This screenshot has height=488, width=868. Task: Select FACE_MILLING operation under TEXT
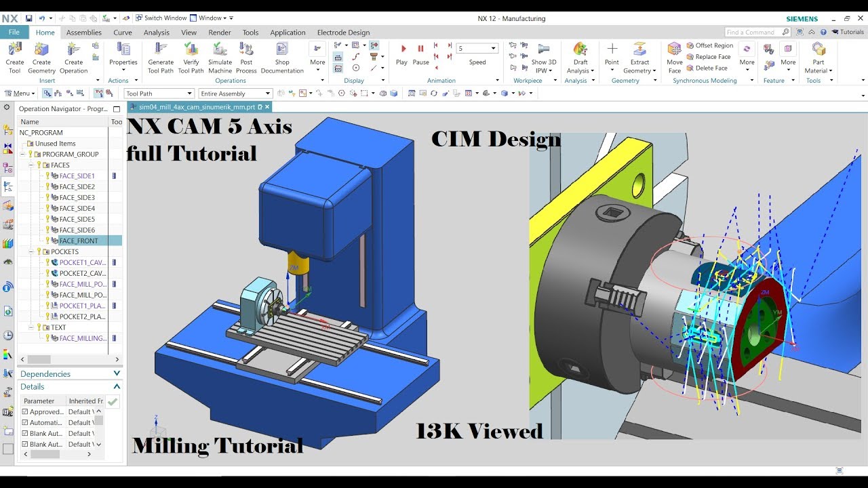(x=82, y=339)
